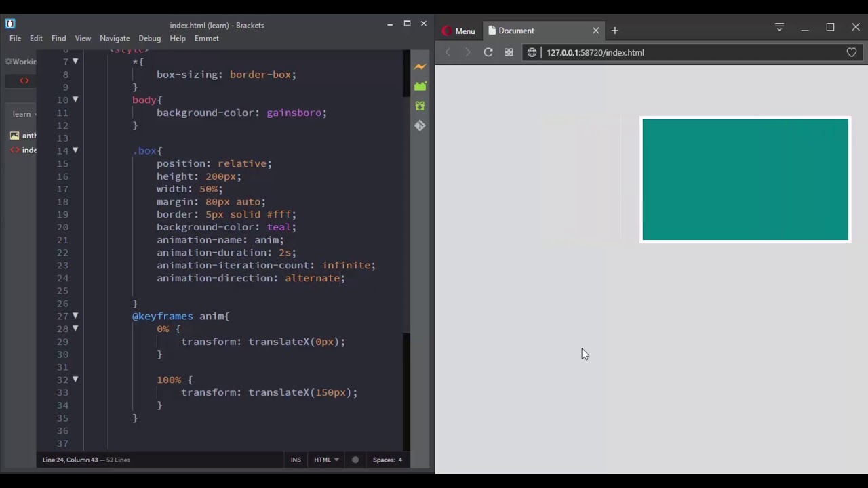Screen dimensions: 868x488
Task: Open the HTML language mode dropdown
Action: [x=327, y=460]
